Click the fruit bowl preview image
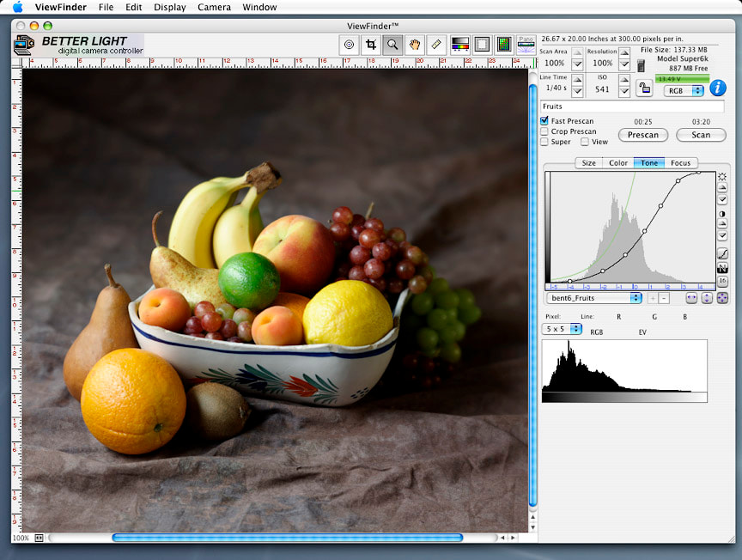 (275, 300)
